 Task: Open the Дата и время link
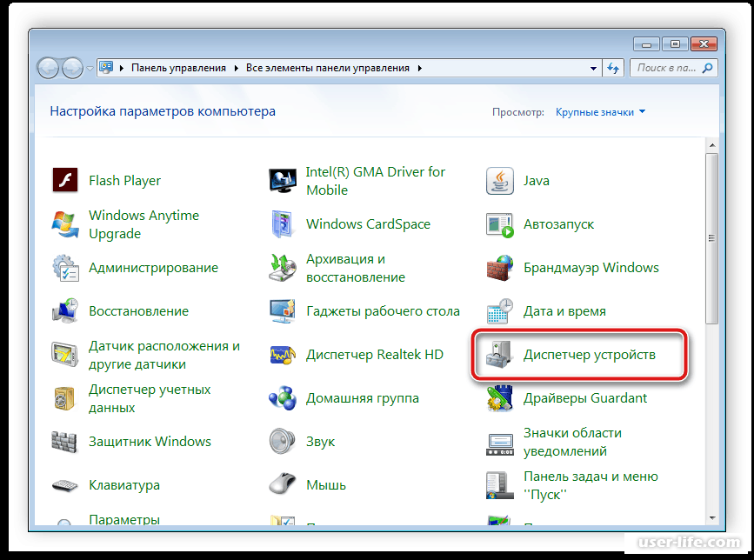(x=564, y=311)
